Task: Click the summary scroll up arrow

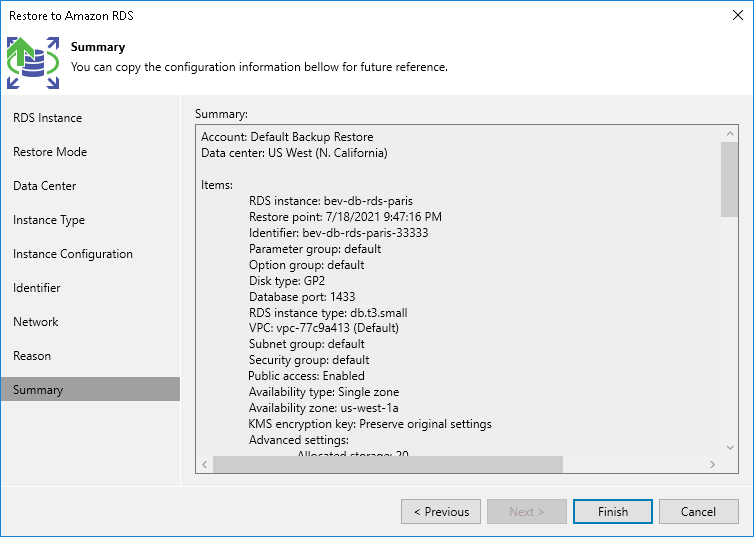Action: [730, 133]
